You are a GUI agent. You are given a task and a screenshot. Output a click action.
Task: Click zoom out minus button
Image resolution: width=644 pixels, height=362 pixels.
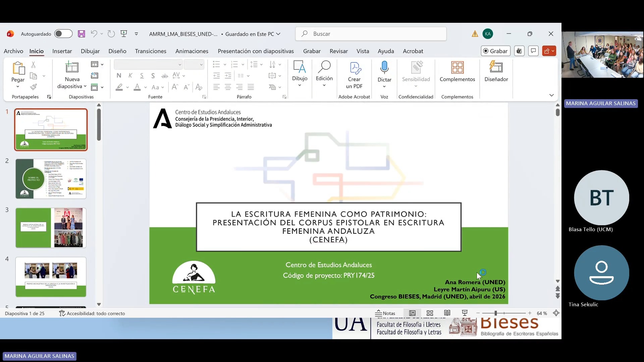(478, 313)
